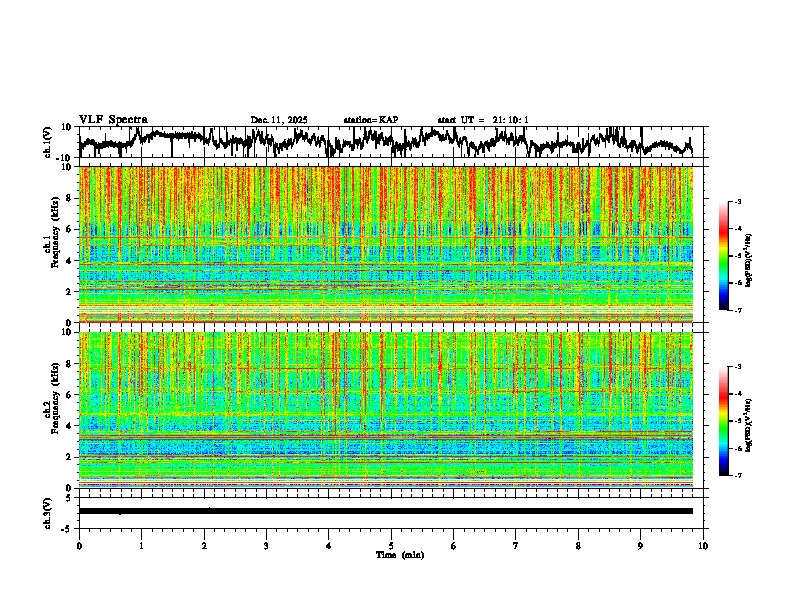This screenshot has width=792, height=612.
Task: Click the "8" kHz tick on ch.1 spectrogram axis
Action: 70,198
